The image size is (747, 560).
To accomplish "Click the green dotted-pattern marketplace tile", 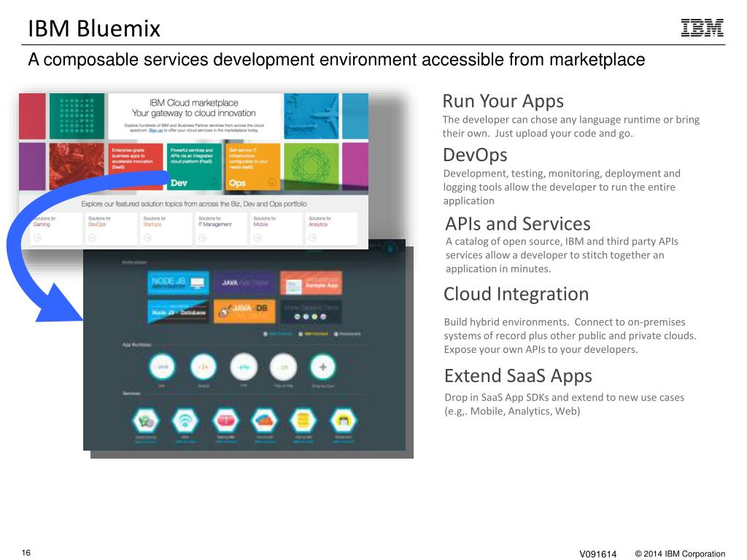I will point(77,116).
